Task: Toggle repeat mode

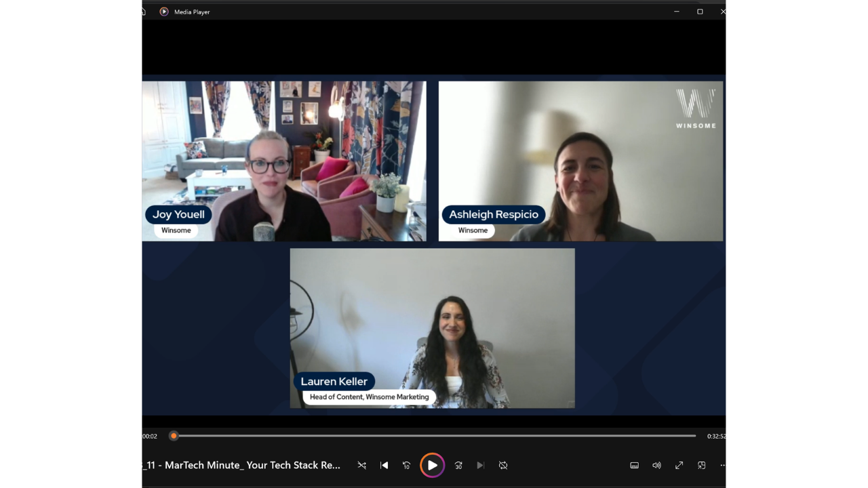Action: [x=503, y=466]
